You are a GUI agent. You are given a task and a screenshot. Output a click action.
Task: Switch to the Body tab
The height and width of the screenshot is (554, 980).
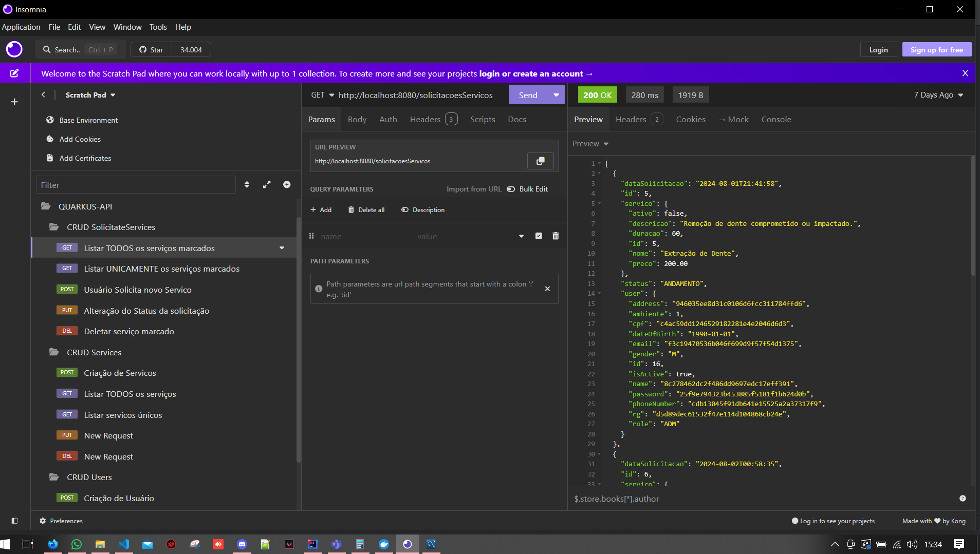pos(357,120)
